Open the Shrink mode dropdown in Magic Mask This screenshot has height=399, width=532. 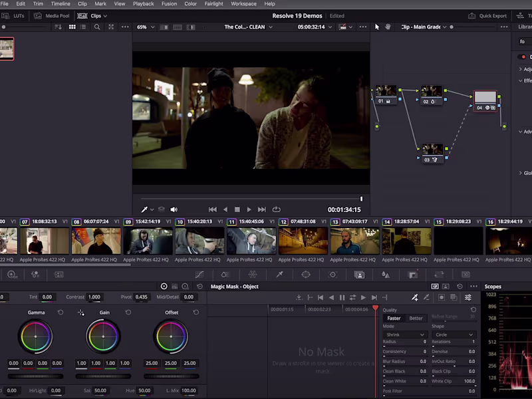pyautogui.click(x=405, y=334)
